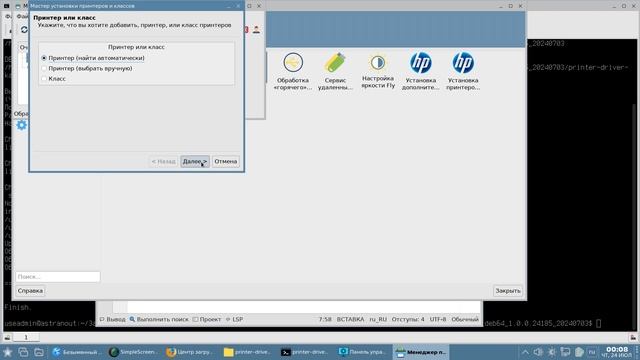This screenshot has width=640, height=360.
Task: Click the brightness icon in system tray
Action: [x=552, y=352]
